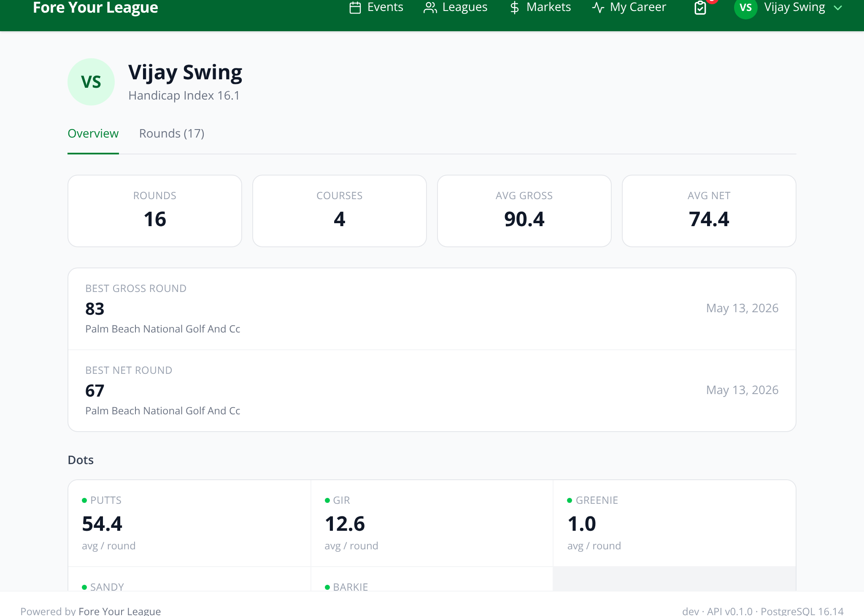
Task: Click the My Career activity pulse icon
Action: tap(598, 8)
